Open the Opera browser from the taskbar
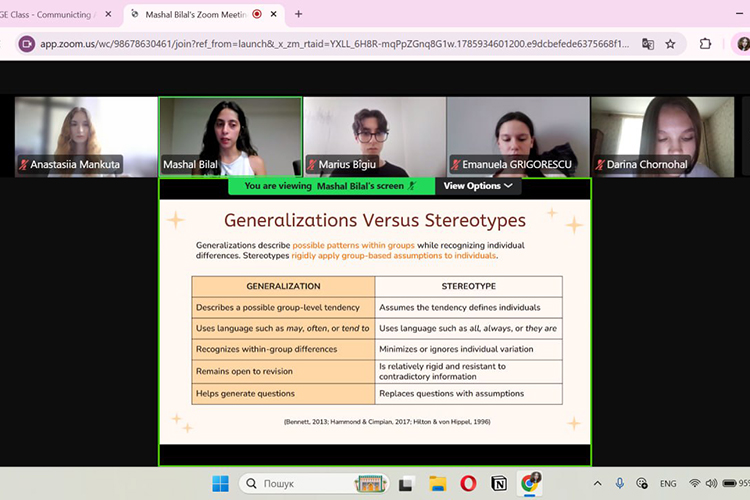 pos(468,483)
